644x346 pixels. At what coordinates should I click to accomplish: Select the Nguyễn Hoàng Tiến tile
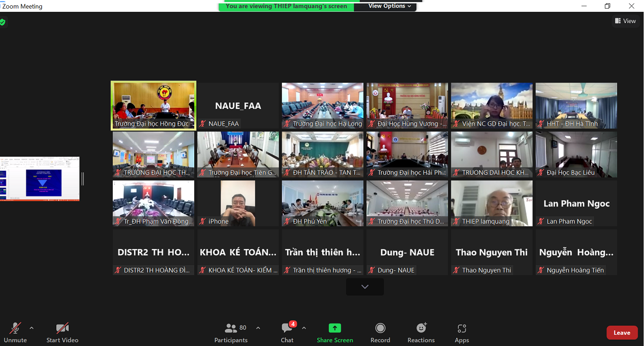pyautogui.click(x=576, y=252)
